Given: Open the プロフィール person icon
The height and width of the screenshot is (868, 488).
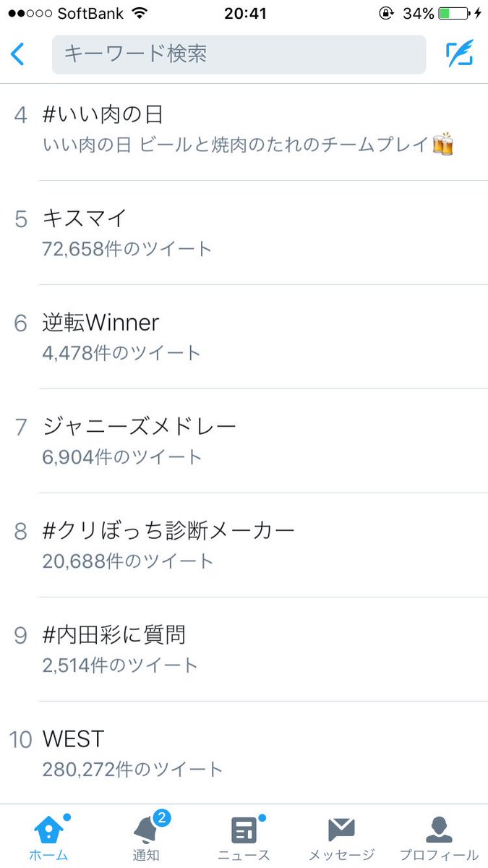Looking at the screenshot, I should click(439, 830).
